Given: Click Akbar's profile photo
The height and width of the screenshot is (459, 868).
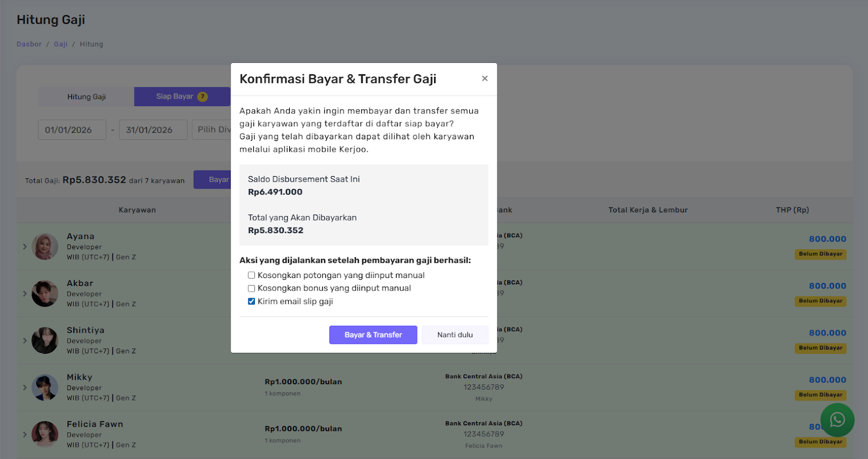Looking at the screenshot, I should click(x=45, y=294).
